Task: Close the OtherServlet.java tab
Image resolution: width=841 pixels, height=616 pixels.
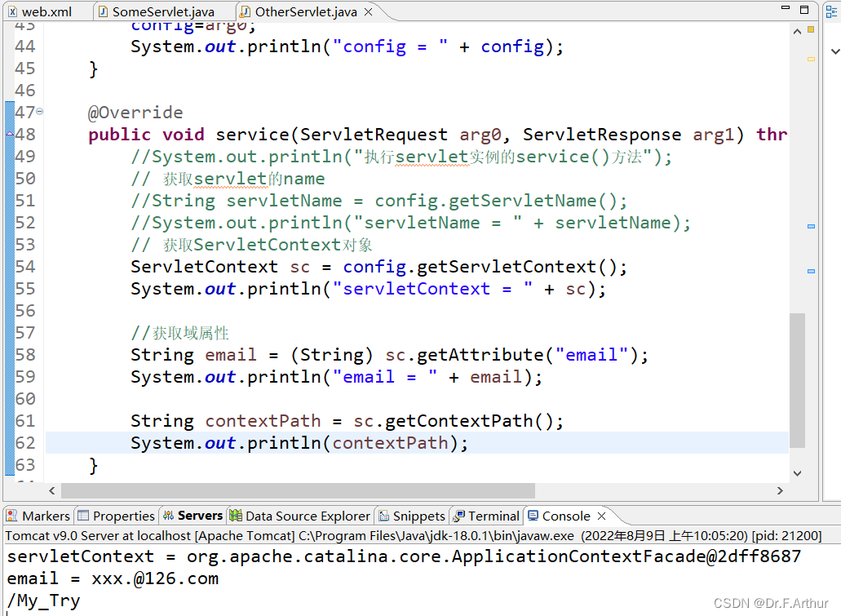Action: coord(369,11)
